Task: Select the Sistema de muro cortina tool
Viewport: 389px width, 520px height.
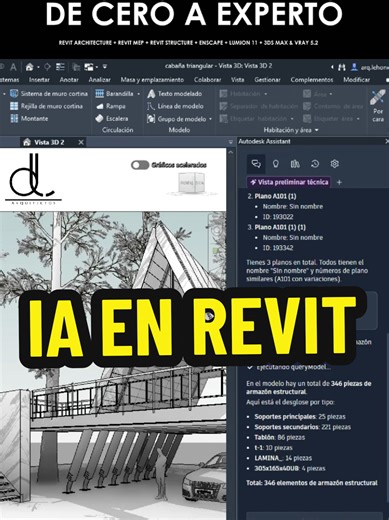Action: click(49, 94)
